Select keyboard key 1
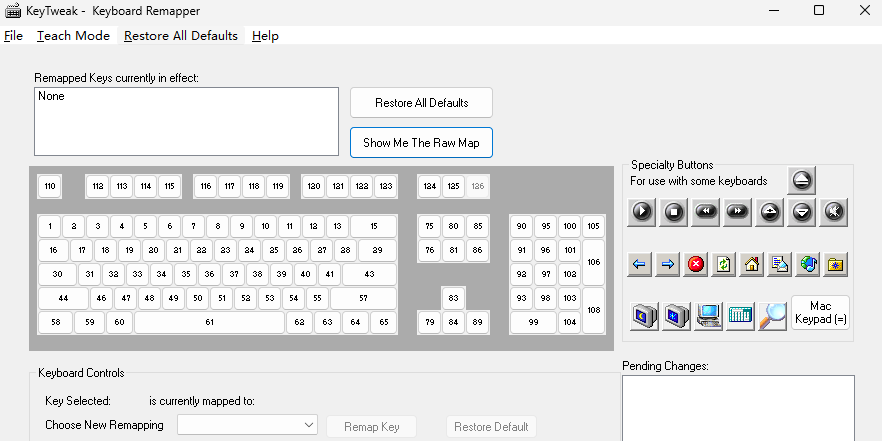The width and height of the screenshot is (882, 441). click(50, 226)
